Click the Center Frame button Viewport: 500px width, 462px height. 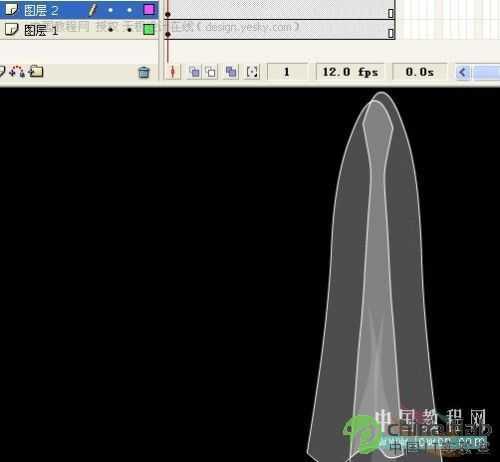(173, 72)
